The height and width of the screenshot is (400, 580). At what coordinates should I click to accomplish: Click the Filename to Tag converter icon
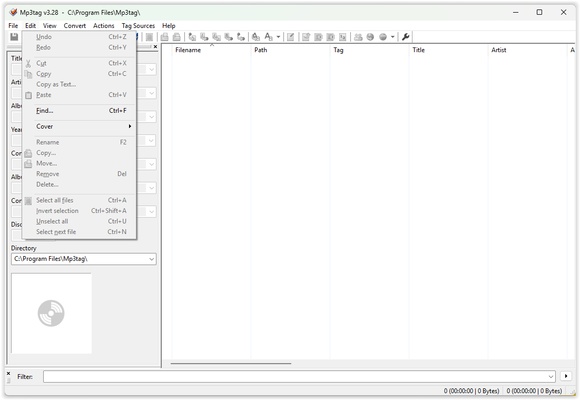(204, 37)
